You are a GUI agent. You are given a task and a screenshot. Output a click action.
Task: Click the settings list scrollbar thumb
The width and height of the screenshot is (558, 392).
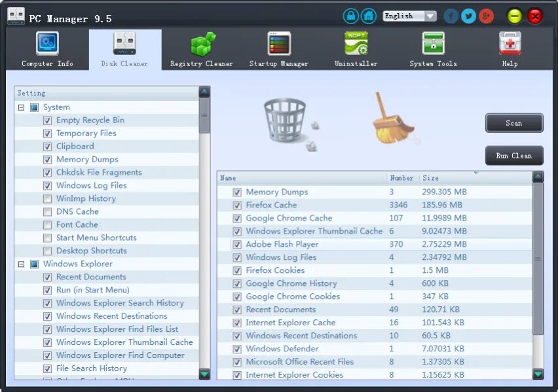[x=204, y=116]
